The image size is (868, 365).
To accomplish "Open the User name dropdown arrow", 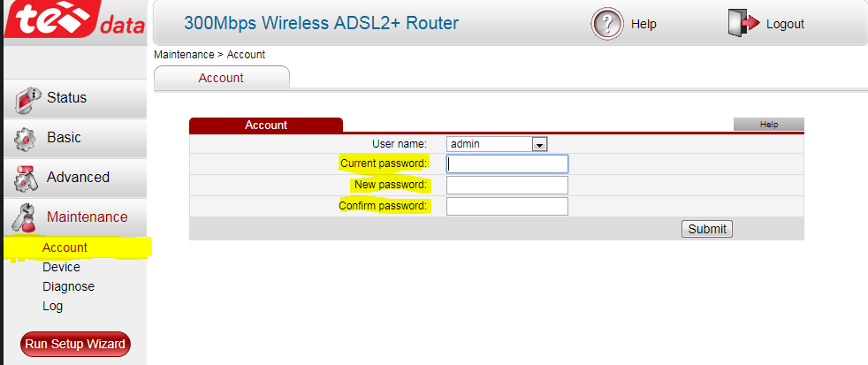I will coord(539,144).
